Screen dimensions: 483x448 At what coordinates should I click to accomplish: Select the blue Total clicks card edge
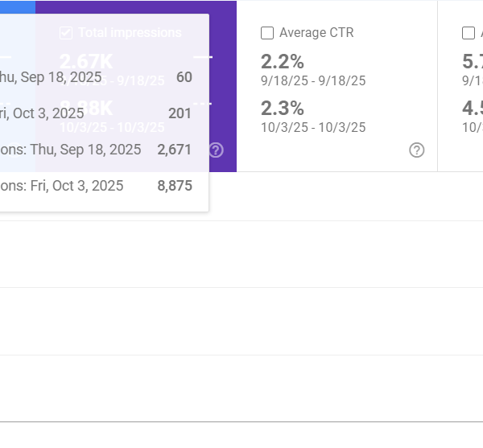(17, 6)
